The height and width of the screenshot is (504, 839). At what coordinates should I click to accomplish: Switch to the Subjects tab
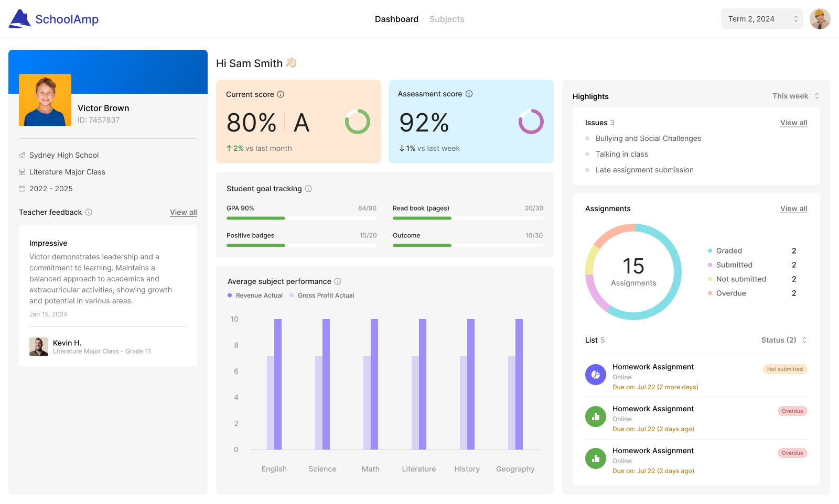447,19
